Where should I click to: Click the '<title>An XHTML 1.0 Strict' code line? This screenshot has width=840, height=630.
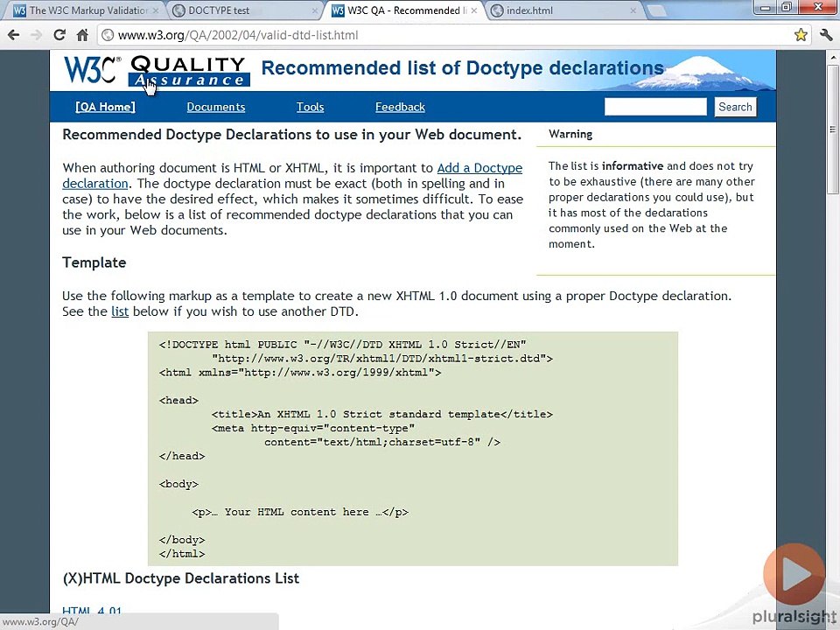coord(382,414)
